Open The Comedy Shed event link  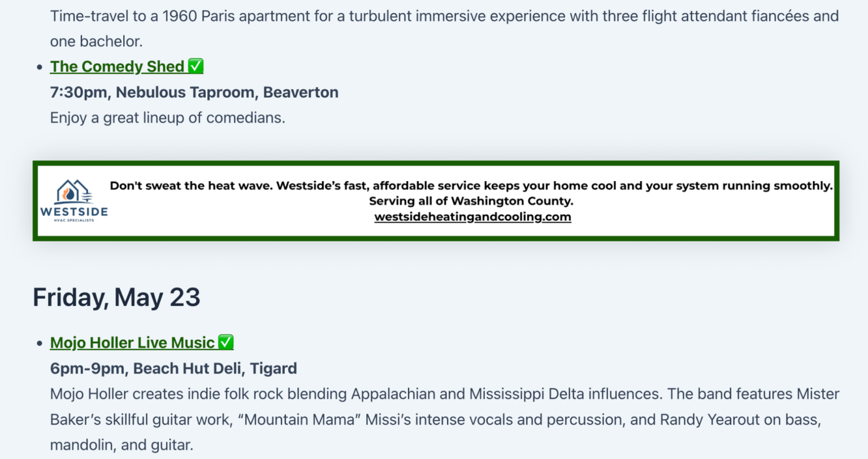click(x=117, y=67)
